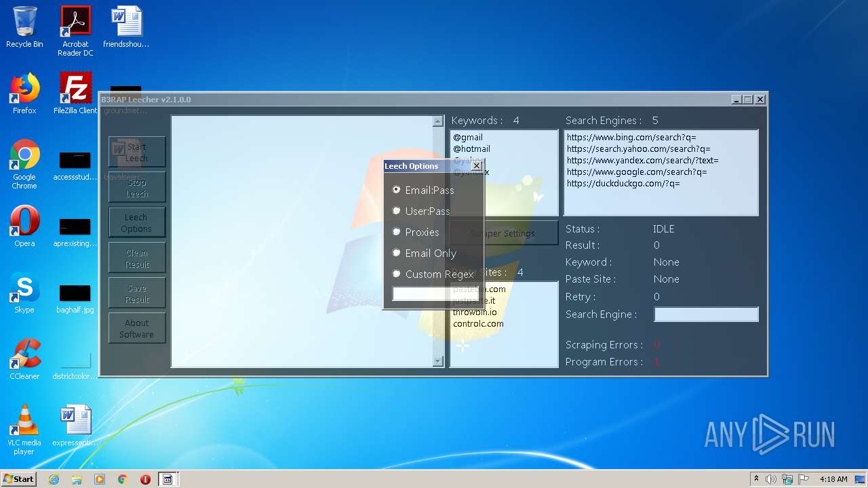
Task: Open the Recycle Bin desktop icon
Action: pos(24,27)
